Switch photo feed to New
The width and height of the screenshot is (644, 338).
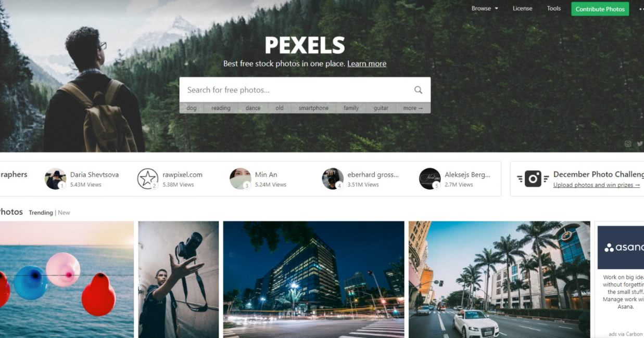(64, 213)
